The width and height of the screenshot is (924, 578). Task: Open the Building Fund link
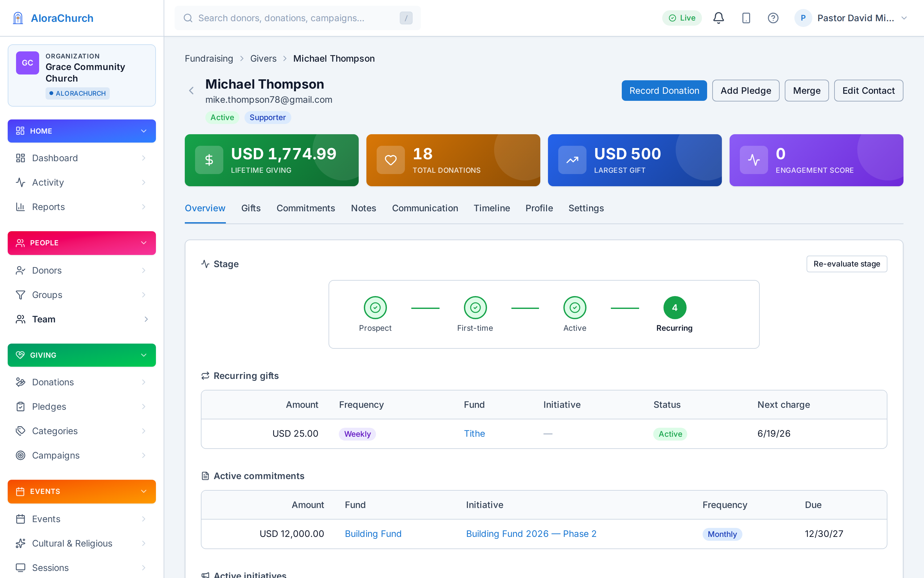click(x=373, y=534)
